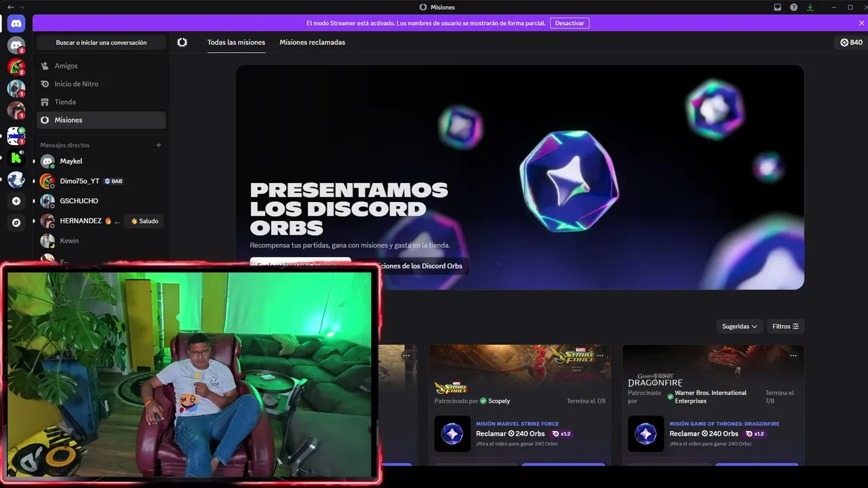The height and width of the screenshot is (488, 868).
Task: Switch to Todas las misiones tab
Action: click(x=236, y=42)
